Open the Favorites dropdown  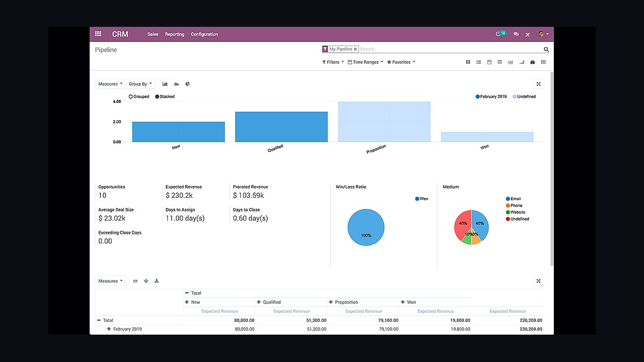tap(401, 62)
